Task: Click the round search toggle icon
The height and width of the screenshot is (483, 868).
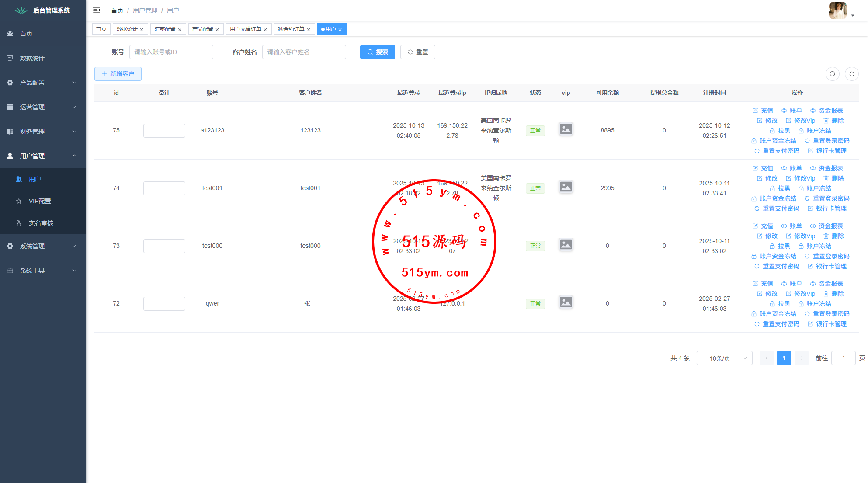Action: click(832, 74)
